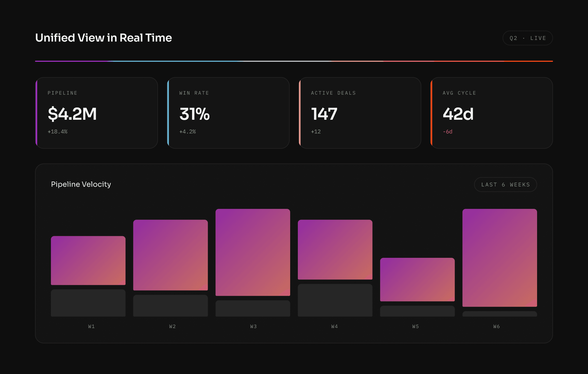588x374 pixels.
Task: Click the W6 gradient bar
Action: coord(500,258)
